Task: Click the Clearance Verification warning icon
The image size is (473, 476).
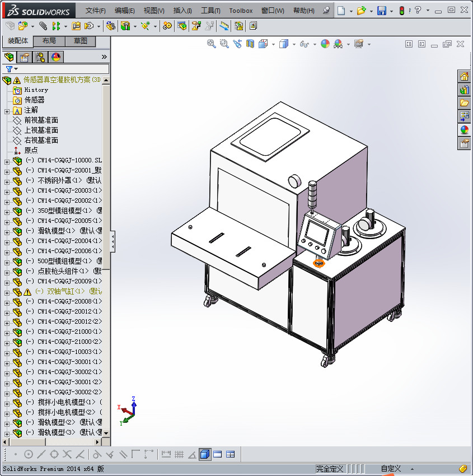Action: coord(239,26)
